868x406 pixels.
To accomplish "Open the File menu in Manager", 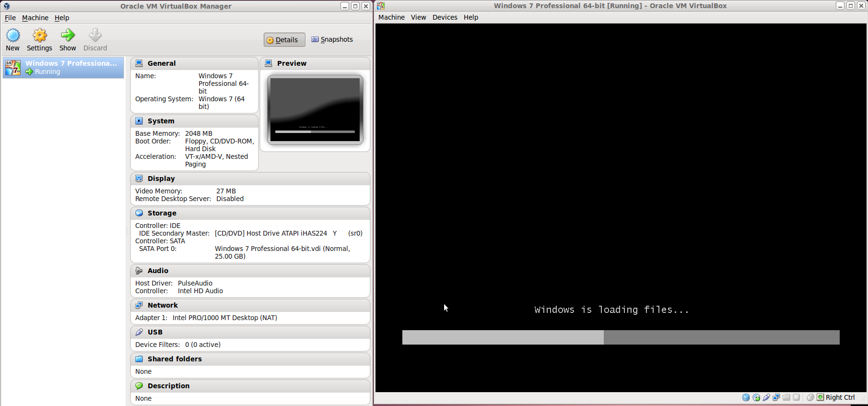I will pyautogui.click(x=10, y=18).
